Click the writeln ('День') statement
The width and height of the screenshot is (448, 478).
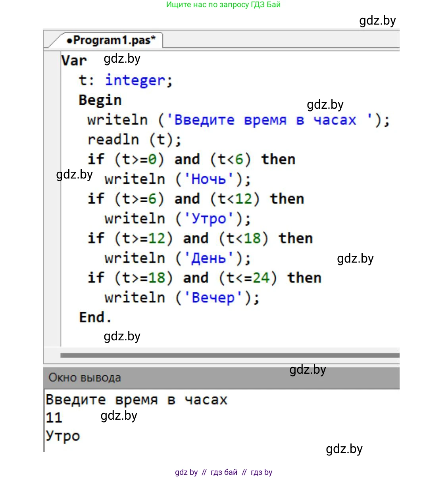click(x=177, y=258)
